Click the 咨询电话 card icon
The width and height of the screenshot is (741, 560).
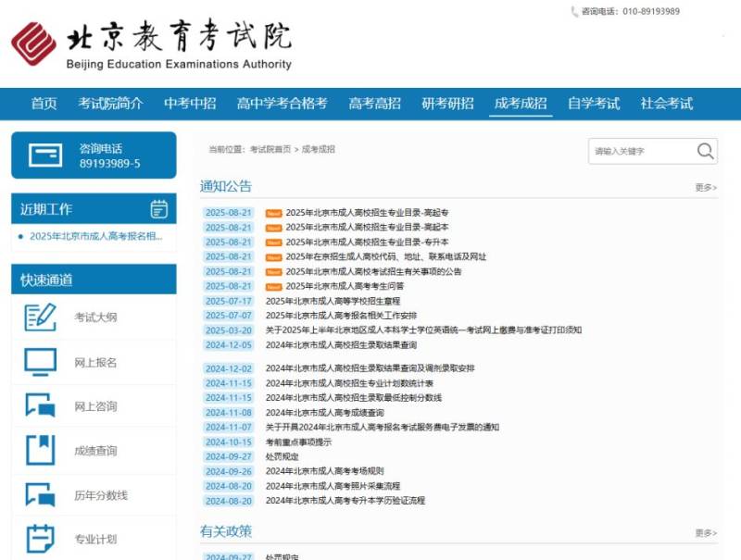[45, 156]
